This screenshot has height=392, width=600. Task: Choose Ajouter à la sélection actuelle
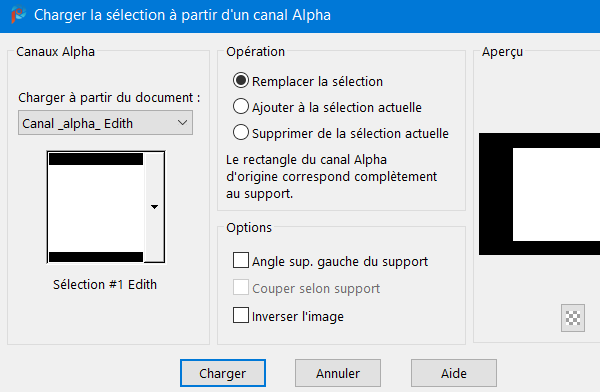(241, 107)
